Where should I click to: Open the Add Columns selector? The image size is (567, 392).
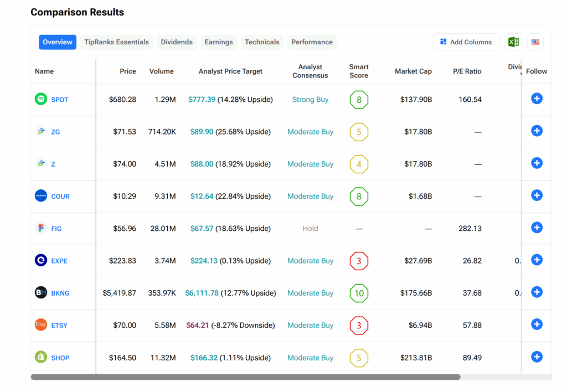click(466, 42)
